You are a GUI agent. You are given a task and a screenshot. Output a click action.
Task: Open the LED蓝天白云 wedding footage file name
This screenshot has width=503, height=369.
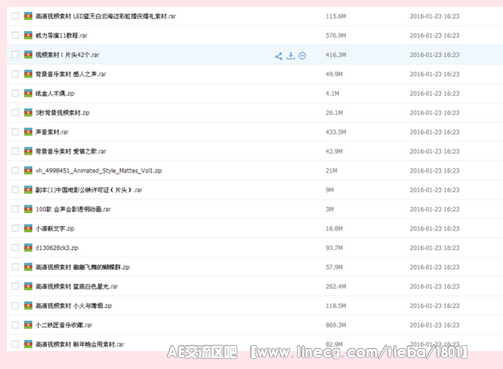click(x=106, y=16)
